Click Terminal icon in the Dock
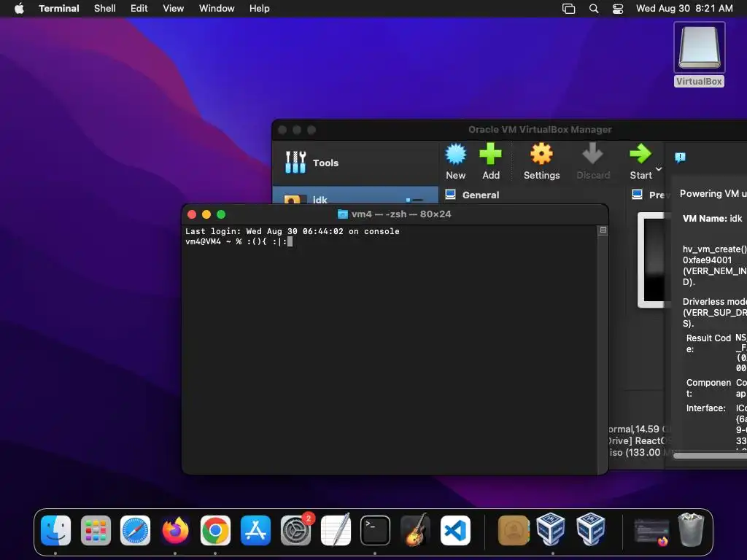 pos(376,531)
